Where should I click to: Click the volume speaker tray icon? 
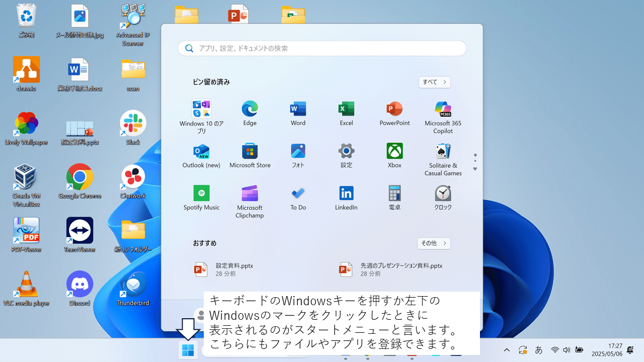pos(567,350)
